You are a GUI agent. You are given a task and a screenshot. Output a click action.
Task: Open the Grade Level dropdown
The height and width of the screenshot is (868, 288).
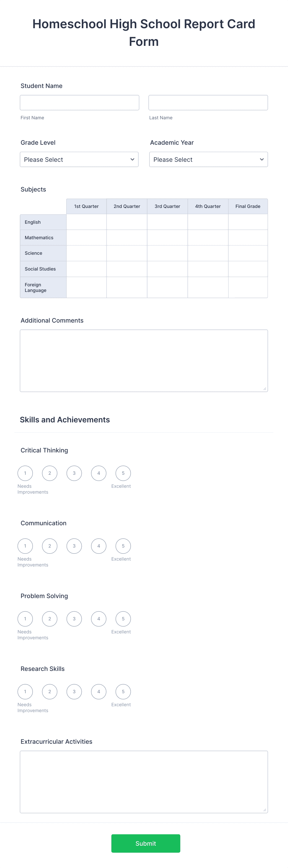point(79,159)
